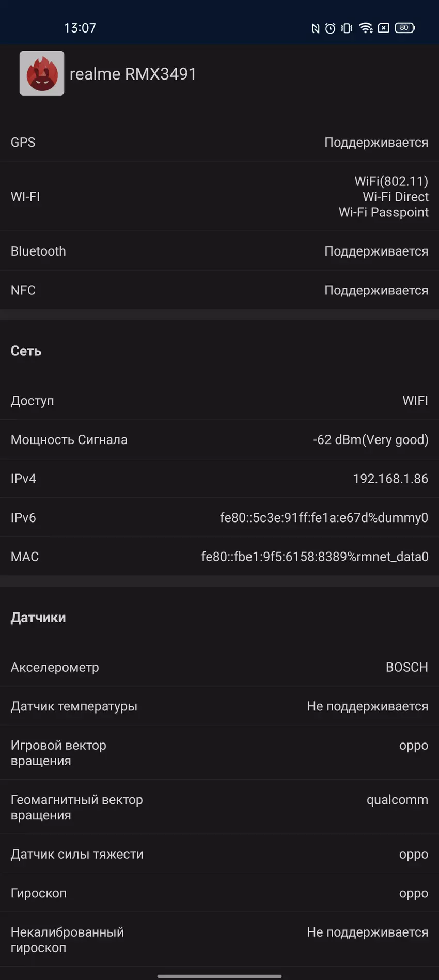
Task: Tap the MAC address row
Action: 219,557
